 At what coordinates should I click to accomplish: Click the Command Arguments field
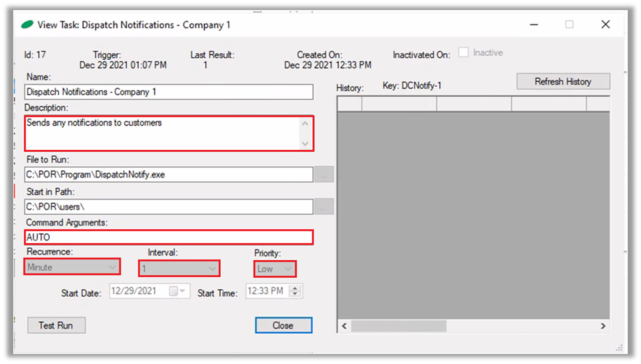coord(169,237)
